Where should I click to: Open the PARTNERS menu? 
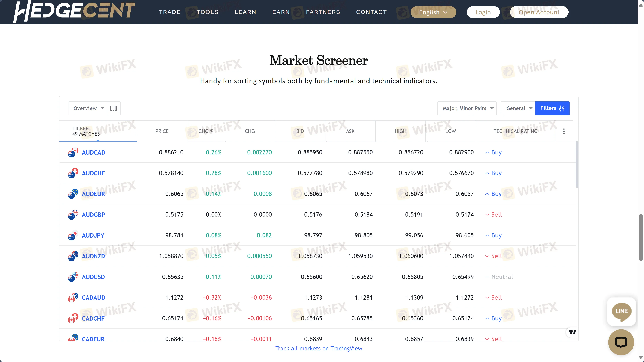323,12
